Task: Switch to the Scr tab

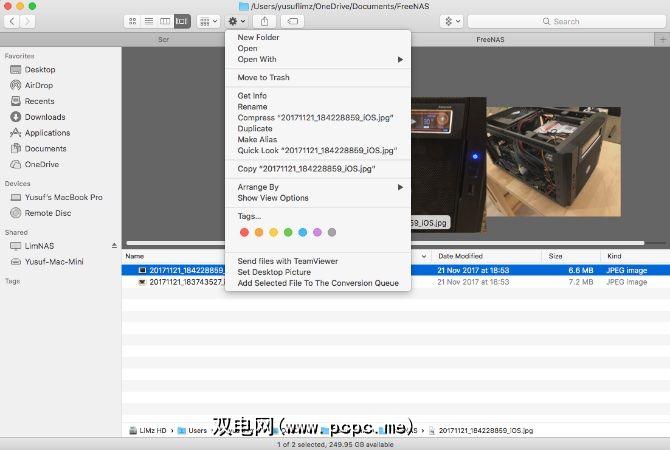Action: pos(163,39)
